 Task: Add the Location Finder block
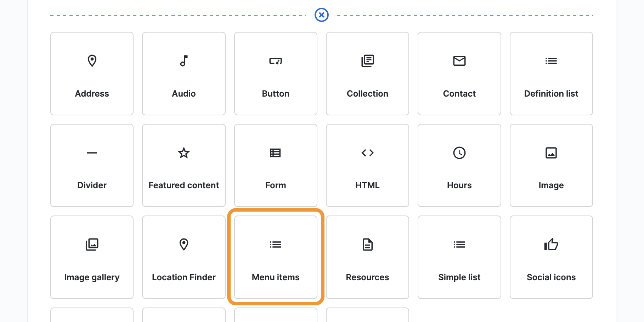point(183,257)
